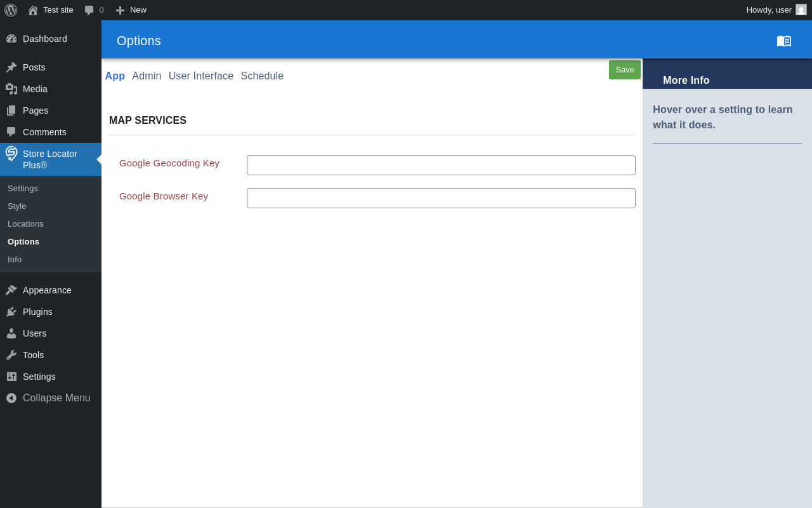
Task: Click the New link in admin bar
Action: pos(138,10)
